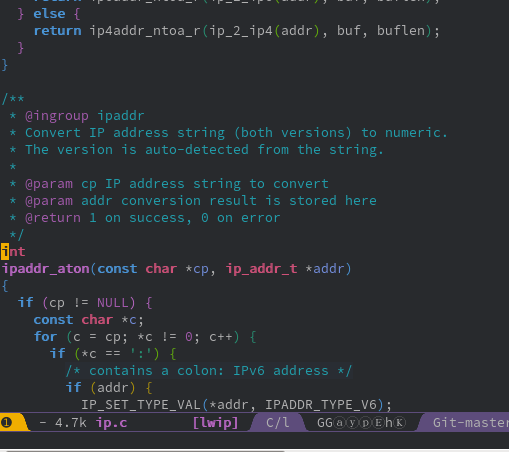
Task: Click the circled 'p' minor mode indicator
Action: pos(365,423)
